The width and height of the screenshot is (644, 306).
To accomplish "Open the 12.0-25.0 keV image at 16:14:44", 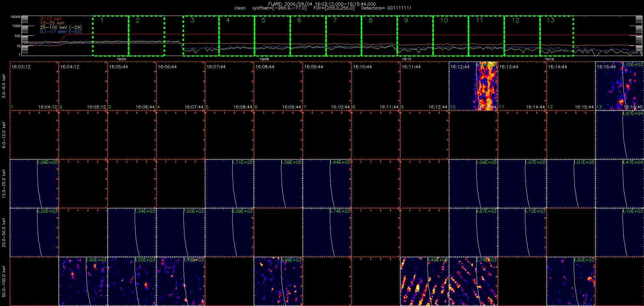I will pos(571,184).
